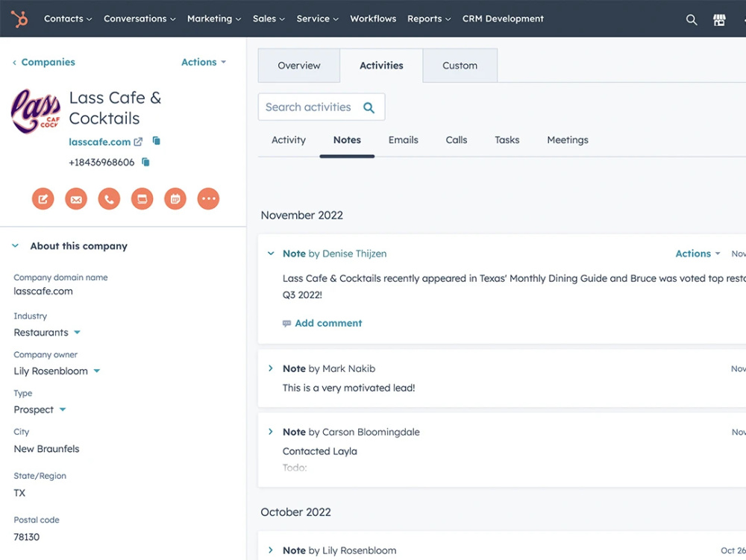746x560 pixels.
Task: Open CRM Development in the top navigation
Action: [503, 19]
